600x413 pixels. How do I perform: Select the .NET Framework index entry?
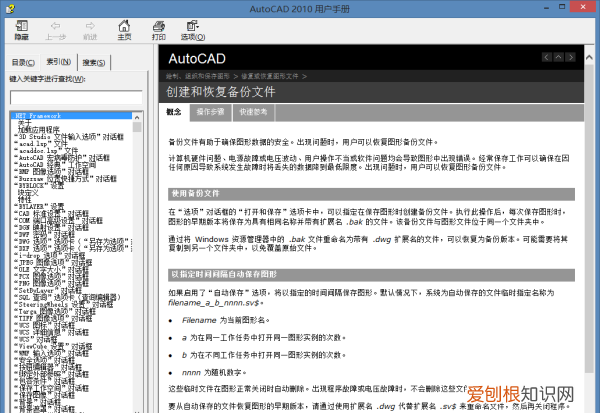tap(71, 116)
